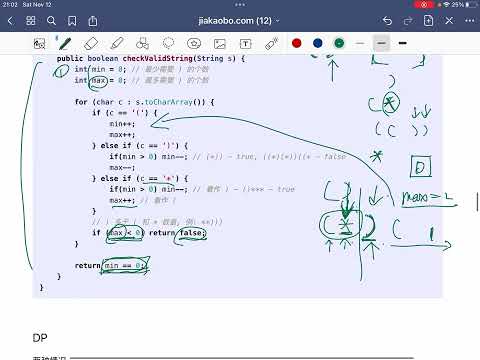Select the Shapes tool

point(142,43)
